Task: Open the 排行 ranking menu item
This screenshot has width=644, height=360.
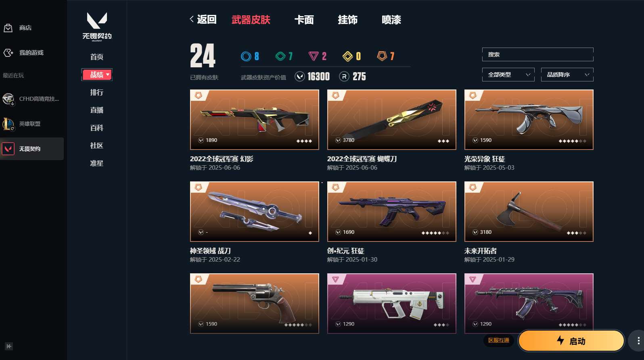Action: pyautogui.click(x=97, y=92)
